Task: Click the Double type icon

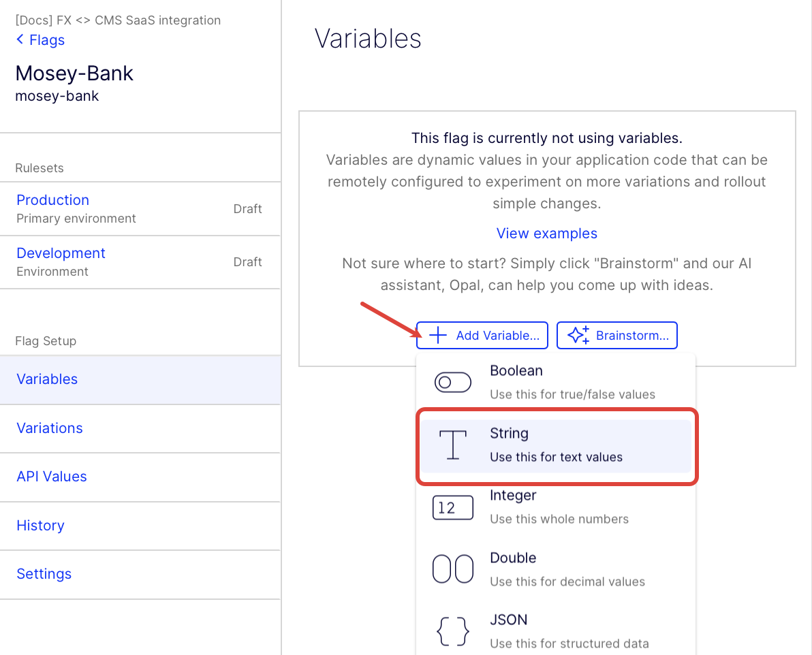Action: 452,569
